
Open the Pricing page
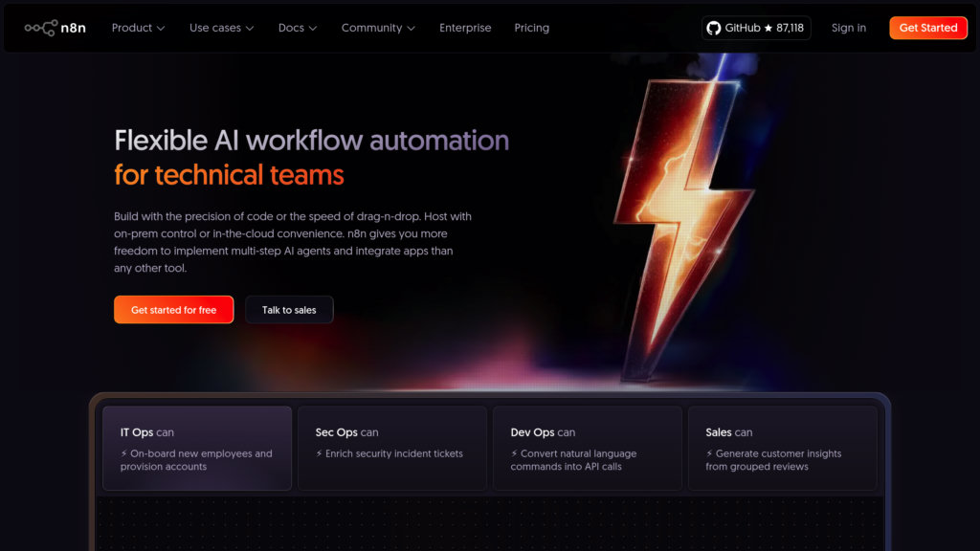point(531,28)
